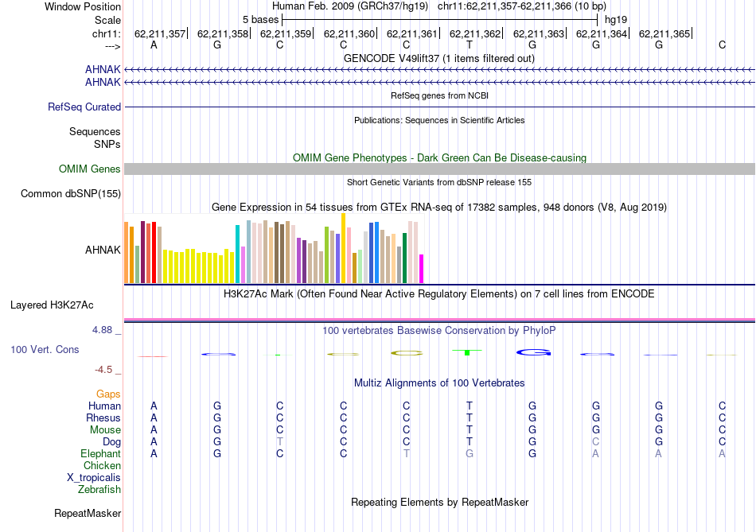Click the position label 62,211,362
Viewport: 756px width, 532px height.
click(475, 33)
